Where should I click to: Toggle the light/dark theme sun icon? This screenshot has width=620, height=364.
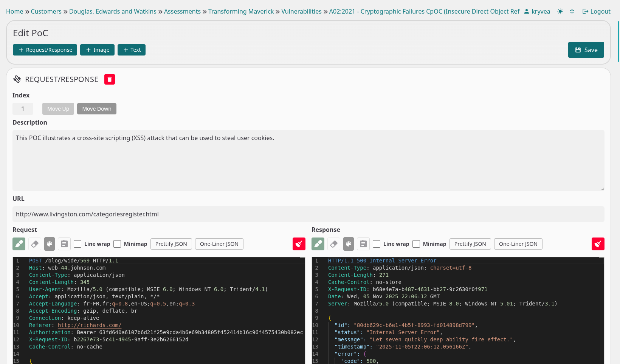(560, 12)
